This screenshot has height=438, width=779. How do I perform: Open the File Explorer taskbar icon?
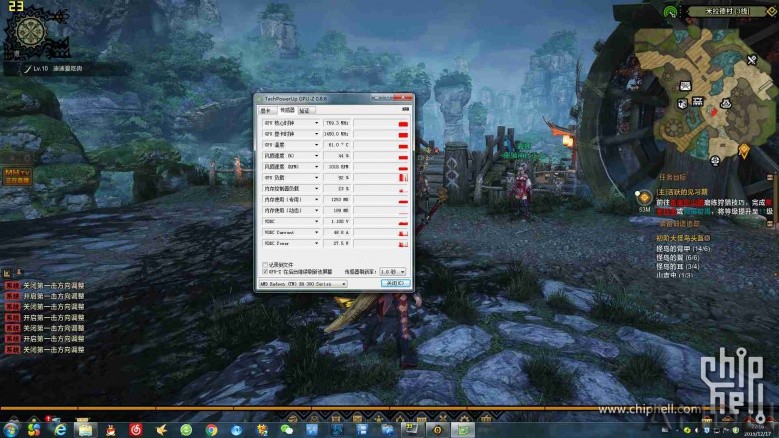pos(85,430)
